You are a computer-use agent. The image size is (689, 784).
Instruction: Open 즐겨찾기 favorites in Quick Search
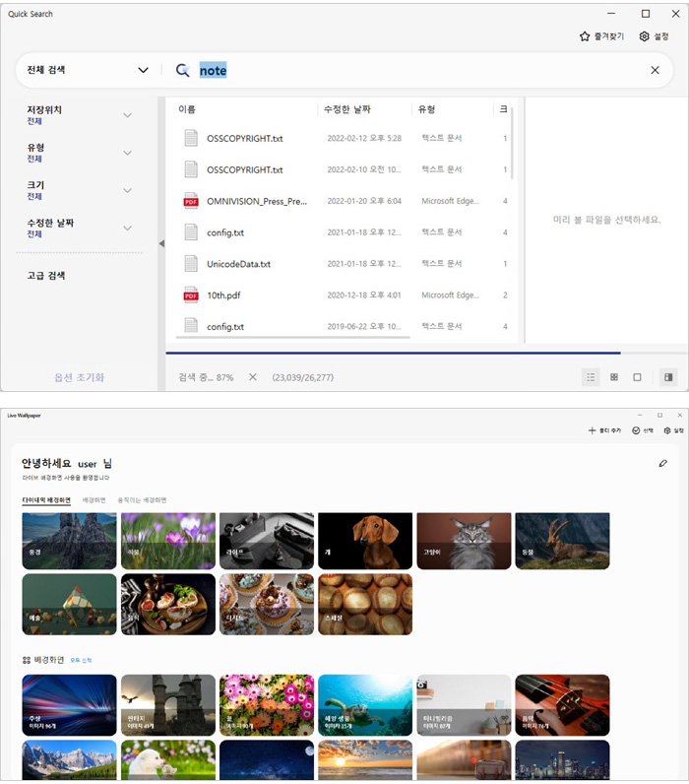601,36
